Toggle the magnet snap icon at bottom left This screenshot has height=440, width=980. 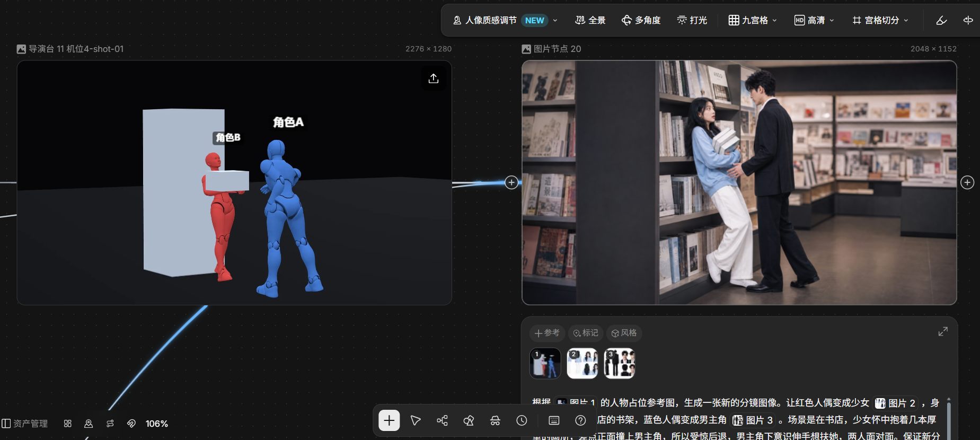point(131,424)
